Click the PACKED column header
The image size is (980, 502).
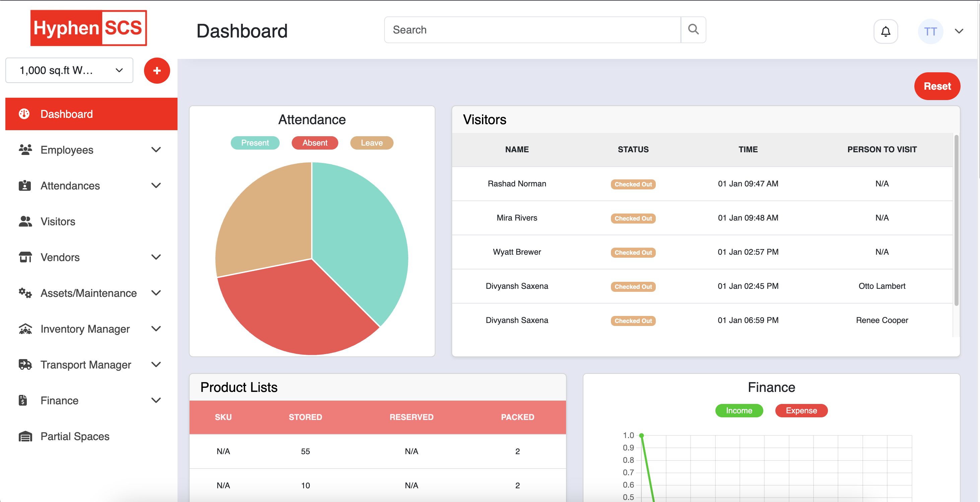coord(517,417)
